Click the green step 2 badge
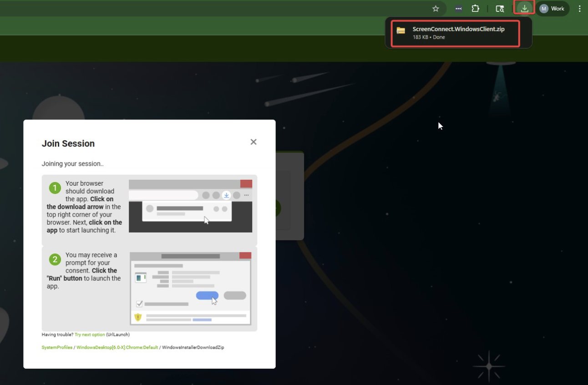Image resolution: width=588 pixels, height=385 pixels. (55, 259)
